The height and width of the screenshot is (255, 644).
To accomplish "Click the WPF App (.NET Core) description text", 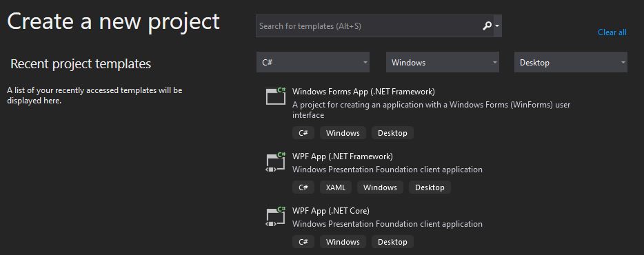I will tap(388, 224).
